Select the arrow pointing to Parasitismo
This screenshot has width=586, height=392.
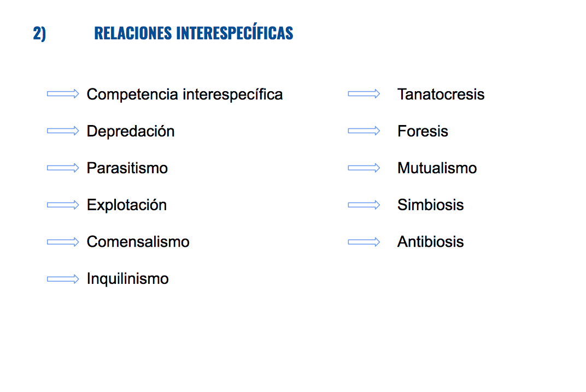click(63, 168)
